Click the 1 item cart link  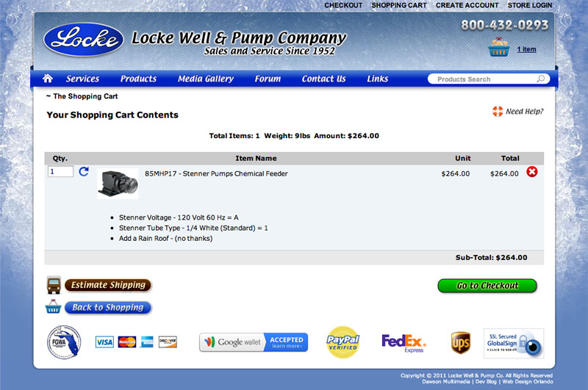point(526,49)
